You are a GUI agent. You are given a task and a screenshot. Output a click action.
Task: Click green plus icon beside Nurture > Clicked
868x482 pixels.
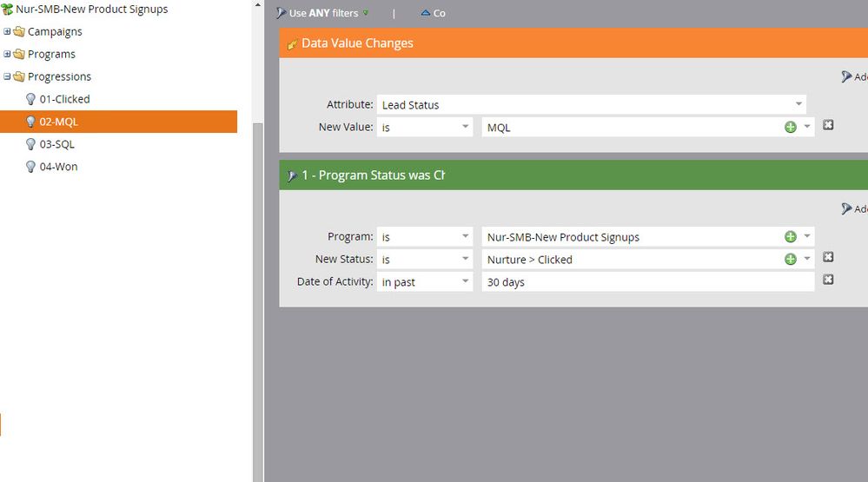(790, 259)
